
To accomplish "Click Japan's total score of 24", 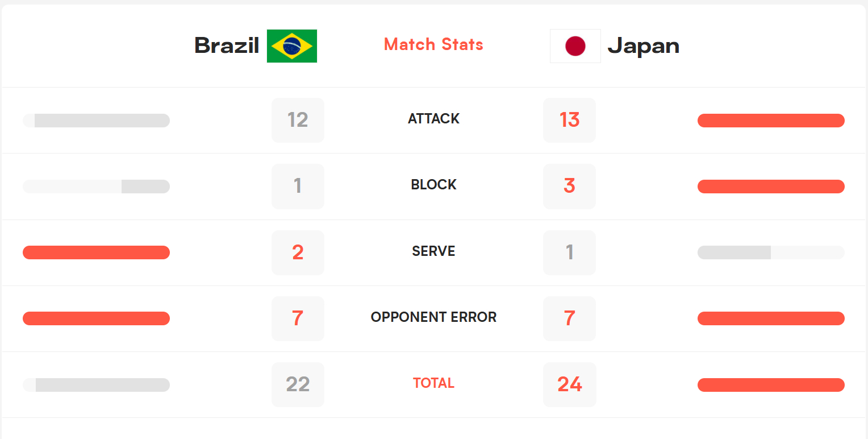I will click(x=569, y=384).
